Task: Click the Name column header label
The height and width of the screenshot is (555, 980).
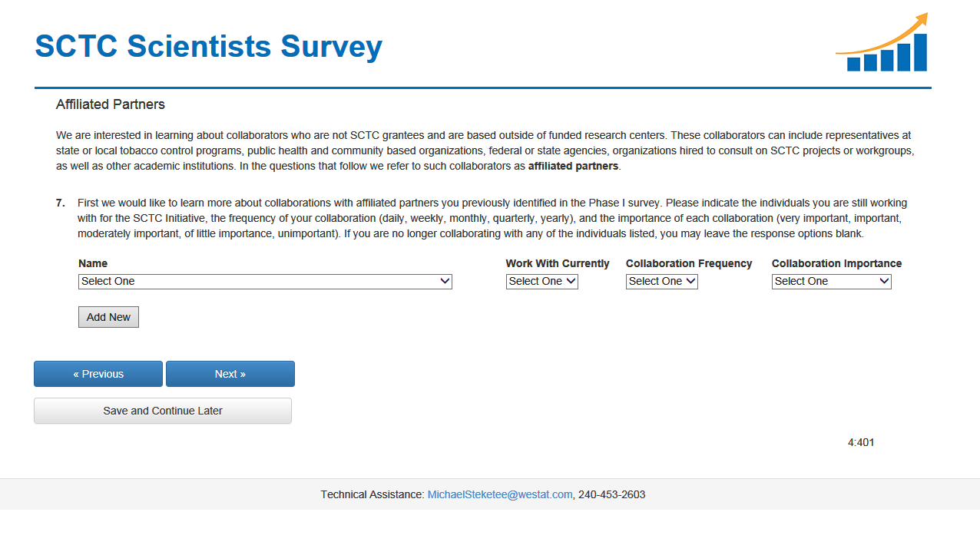Action: [93, 263]
